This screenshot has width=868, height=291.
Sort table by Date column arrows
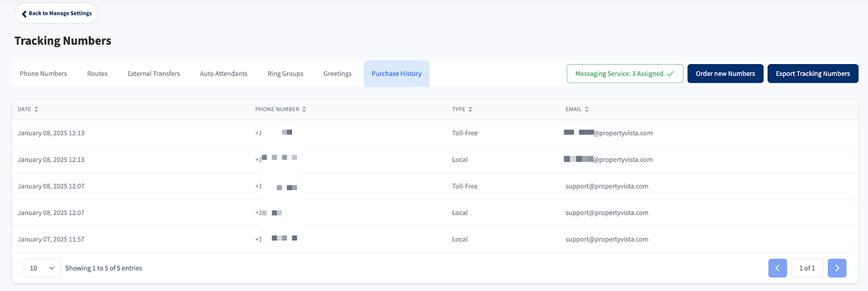tap(36, 109)
